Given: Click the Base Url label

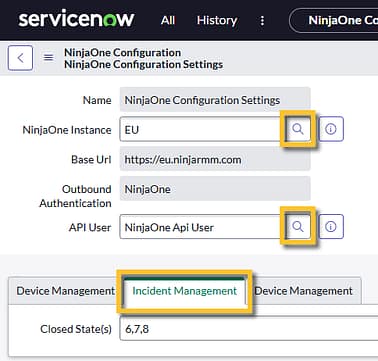Looking at the screenshot, I should coord(91,159).
